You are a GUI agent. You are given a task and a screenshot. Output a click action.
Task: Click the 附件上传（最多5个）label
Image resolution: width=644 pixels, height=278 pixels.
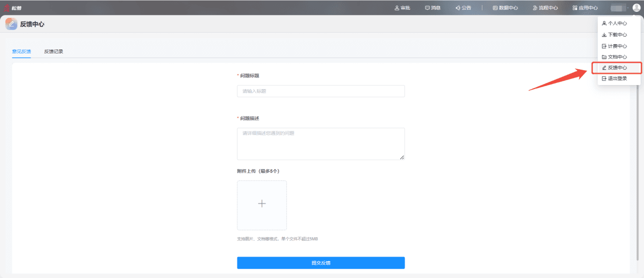258,171
